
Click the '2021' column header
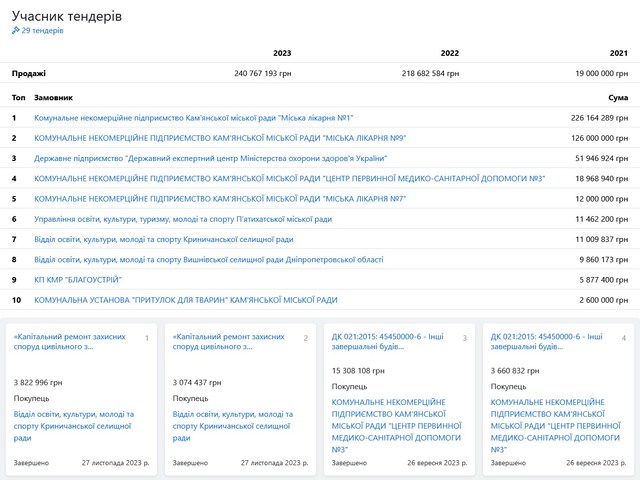619,53
